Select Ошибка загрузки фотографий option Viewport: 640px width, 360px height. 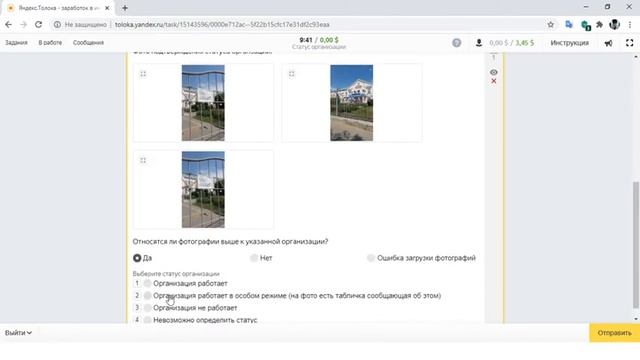[371, 258]
